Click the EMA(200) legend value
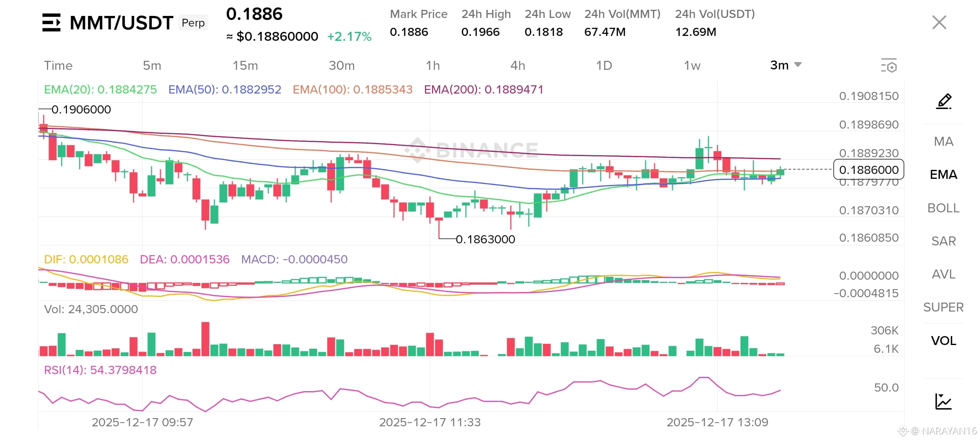The image size is (980, 441). click(484, 89)
